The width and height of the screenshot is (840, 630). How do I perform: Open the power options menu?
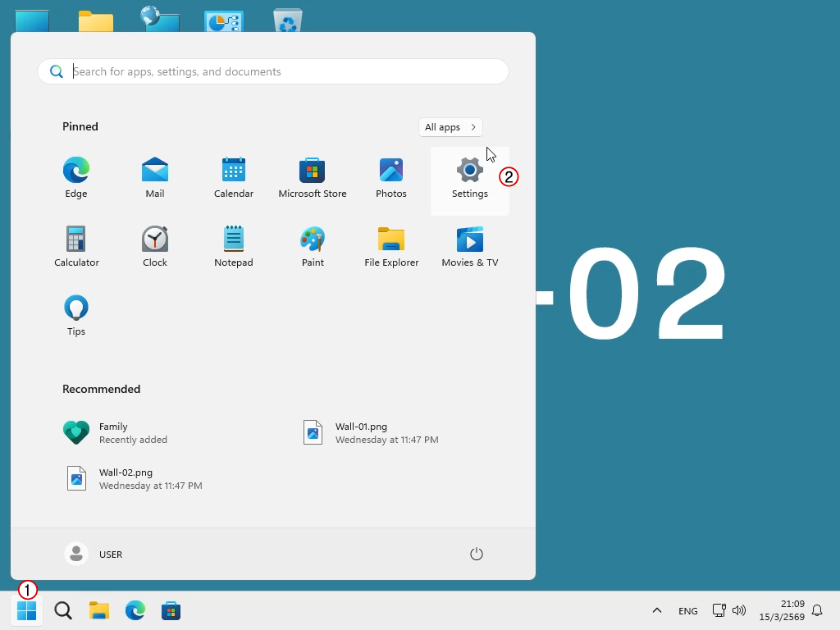(x=477, y=554)
